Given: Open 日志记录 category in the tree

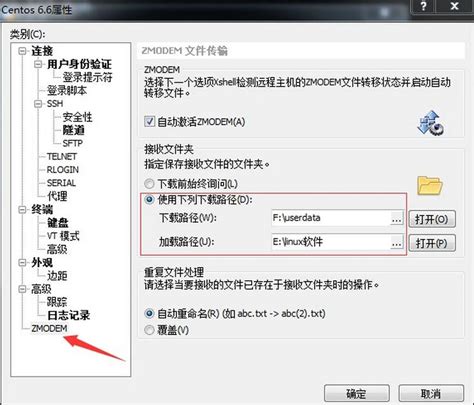Looking at the screenshot, I should pyautogui.click(x=69, y=315).
